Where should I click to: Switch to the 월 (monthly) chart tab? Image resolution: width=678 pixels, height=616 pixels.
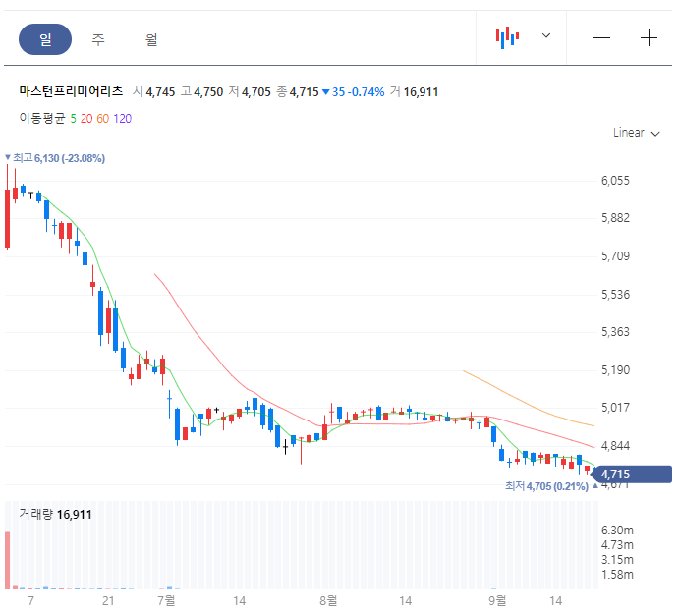151,39
